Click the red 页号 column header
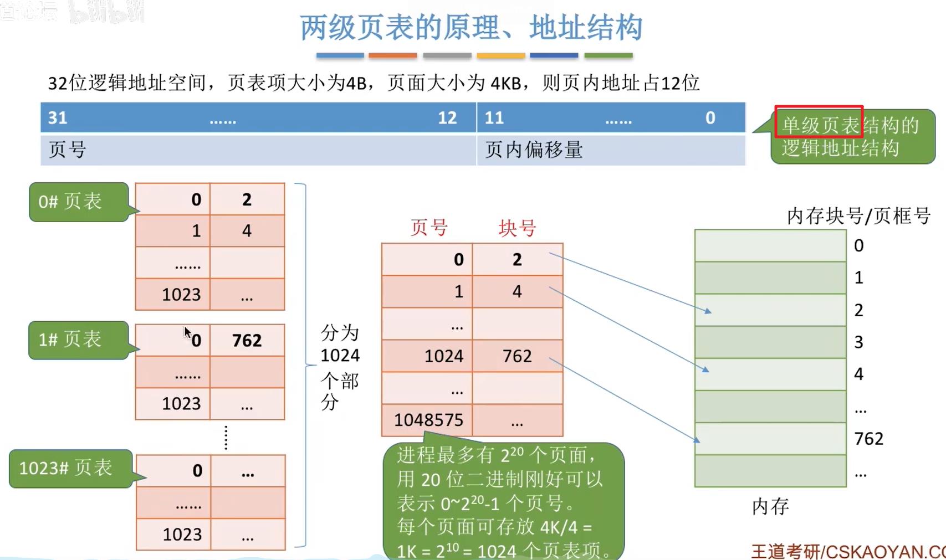This screenshot has width=946, height=560. point(429,228)
